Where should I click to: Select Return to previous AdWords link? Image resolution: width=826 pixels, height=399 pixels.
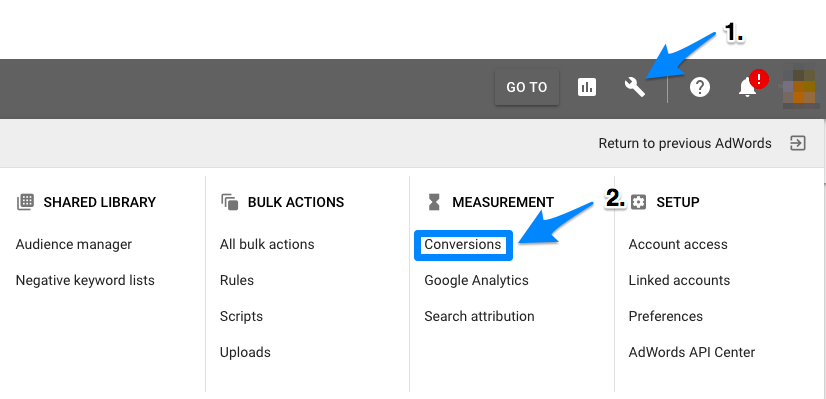[x=685, y=143]
